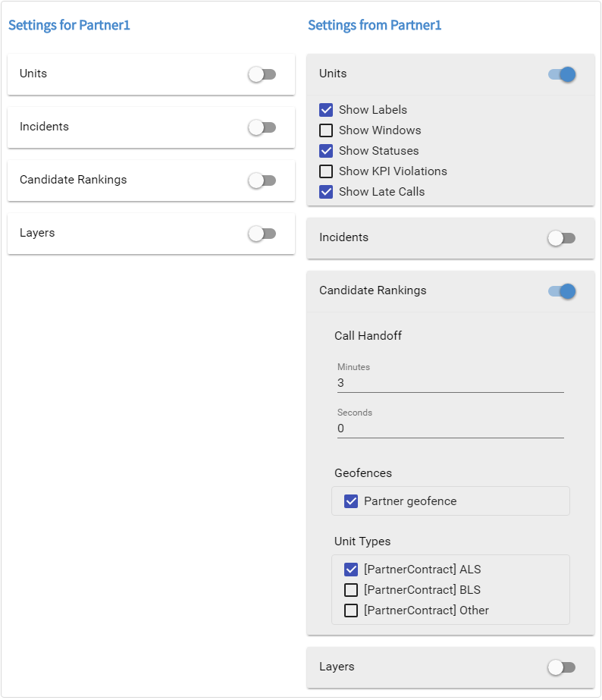Turn on Candidate Rankings for Partner1 settings
The image size is (602, 700).
tap(262, 180)
